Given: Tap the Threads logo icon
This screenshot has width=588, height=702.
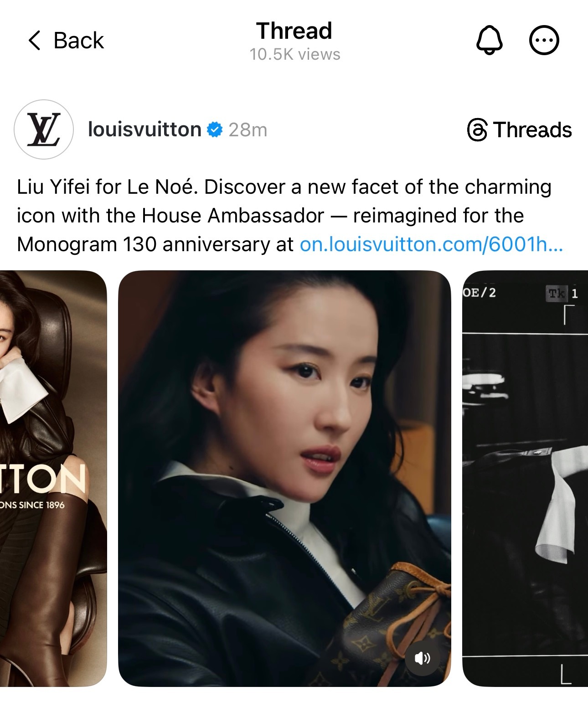Looking at the screenshot, I should (477, 130).
